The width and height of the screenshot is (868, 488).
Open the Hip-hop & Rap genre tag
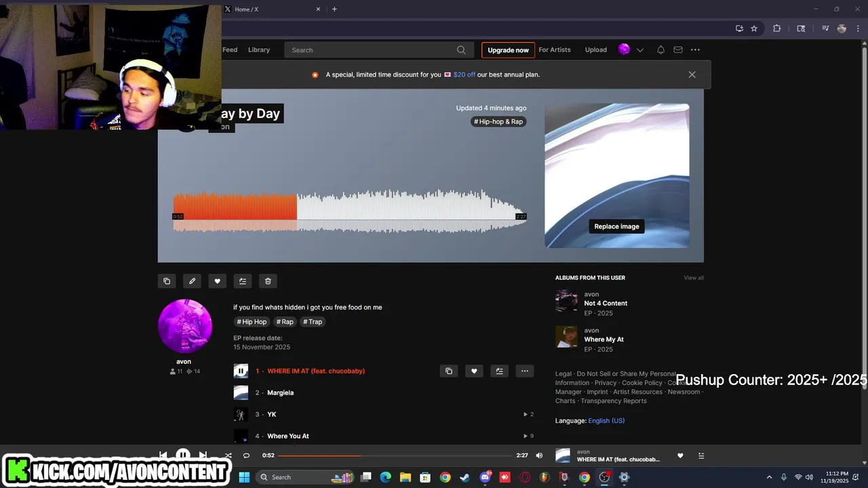498,121
